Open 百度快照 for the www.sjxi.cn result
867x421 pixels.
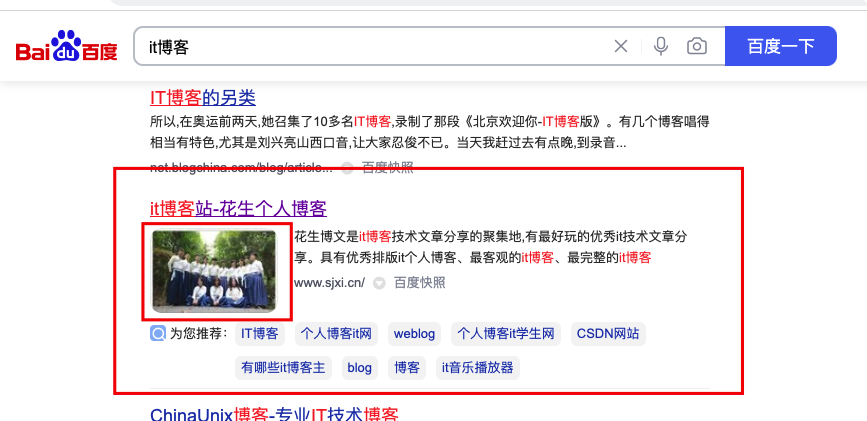coord(419,283)
